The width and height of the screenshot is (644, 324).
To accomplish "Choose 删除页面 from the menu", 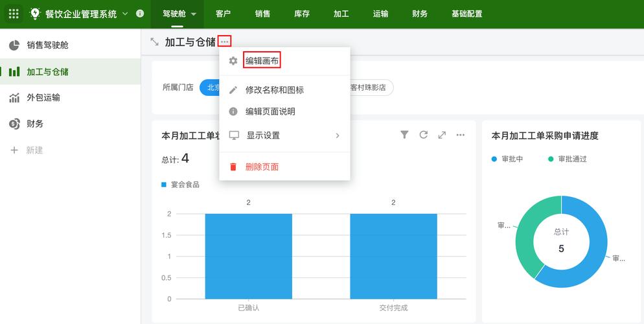I will click(x=262, y=167).
